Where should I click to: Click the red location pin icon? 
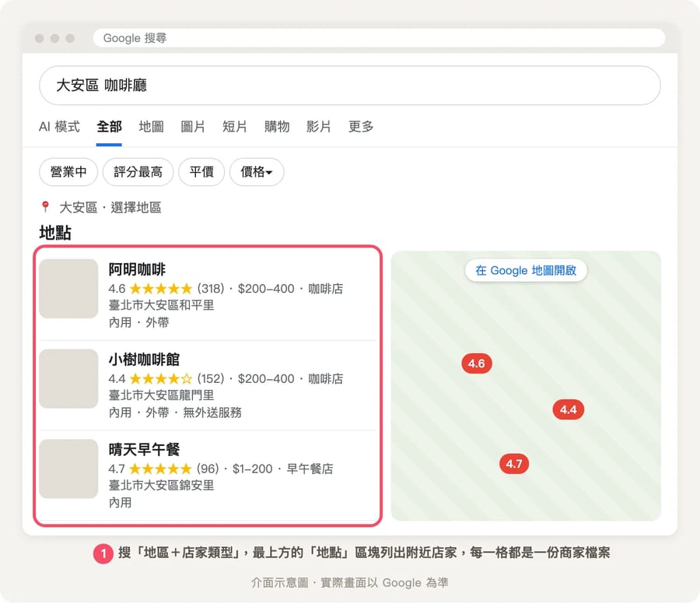(x=45, y=206)
